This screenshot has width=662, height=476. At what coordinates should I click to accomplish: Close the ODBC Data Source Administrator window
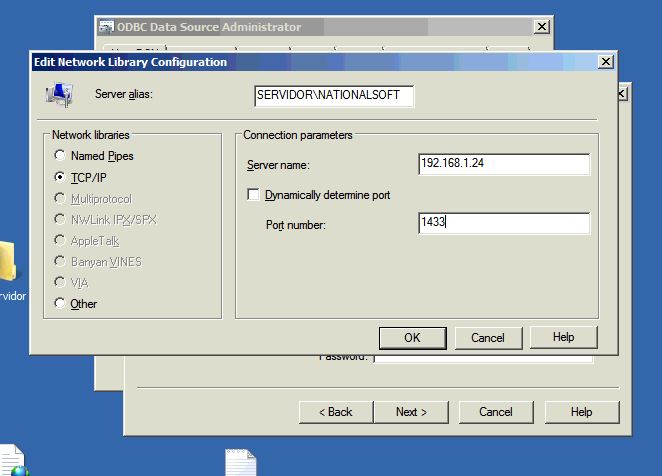542,27
